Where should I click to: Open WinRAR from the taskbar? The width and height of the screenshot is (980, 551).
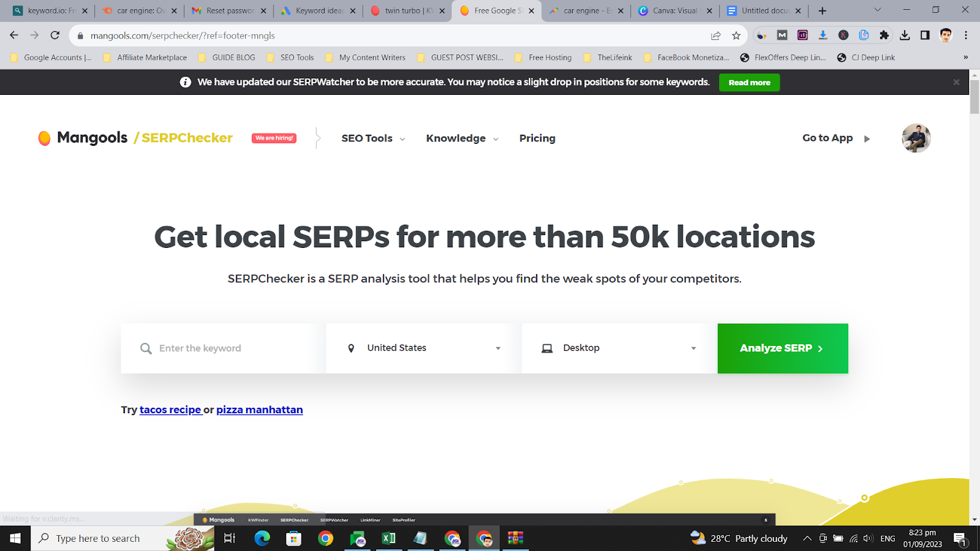pyautogui.click(x=515, y=538)
